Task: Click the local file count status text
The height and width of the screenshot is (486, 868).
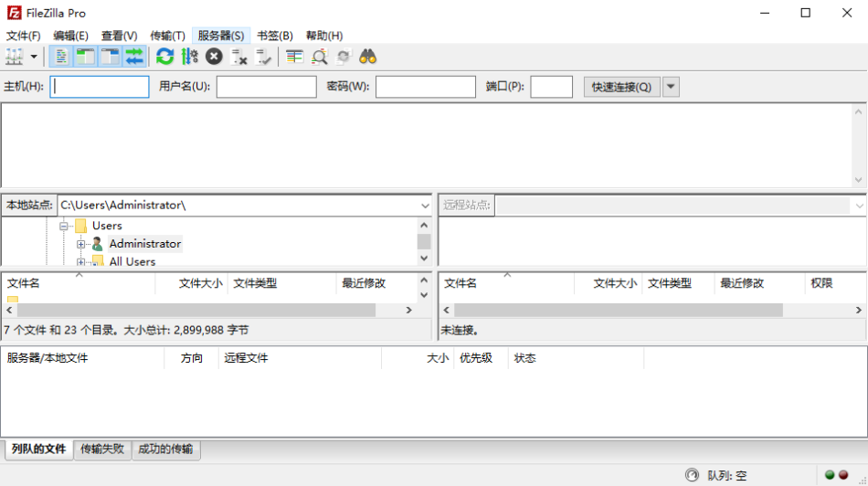Action: click(126, 331)
